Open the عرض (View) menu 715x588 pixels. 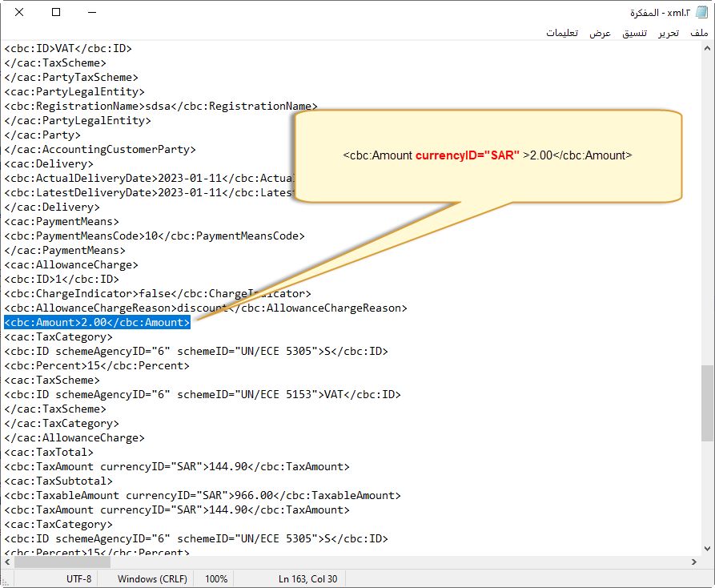(x=601, y=33)
